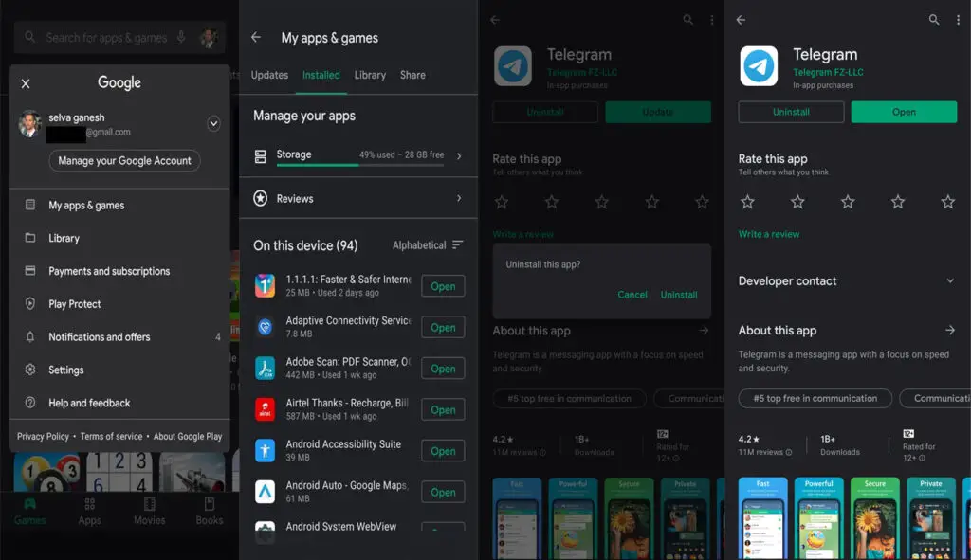
Task: Open the three-dot menu on rightmost Telegram page
Action: point(958,20)
